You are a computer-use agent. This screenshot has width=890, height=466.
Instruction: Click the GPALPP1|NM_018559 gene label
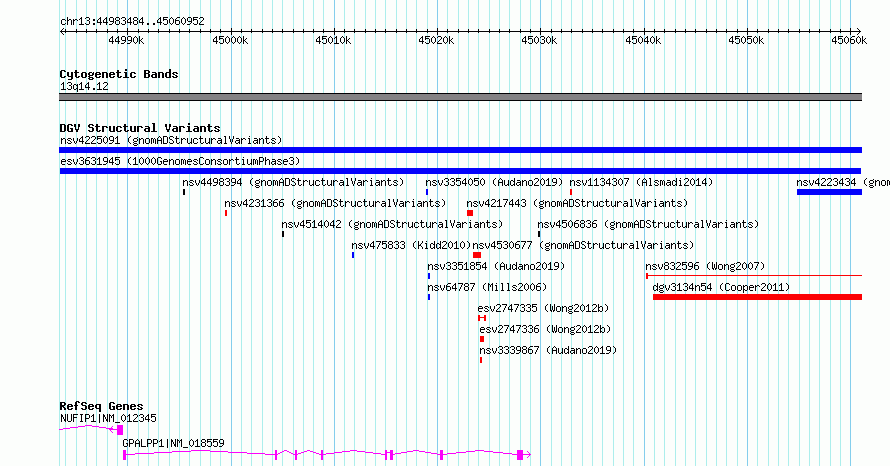[x=173, y=443]
